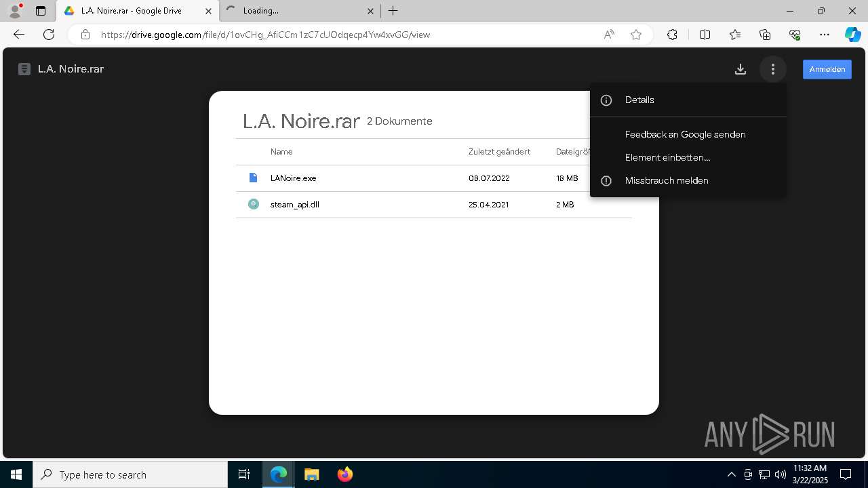The width and height of the screenshot is (868, 488).
Task: Open the Favorites list
Action: pyautogui.click(x=735, y=35)
